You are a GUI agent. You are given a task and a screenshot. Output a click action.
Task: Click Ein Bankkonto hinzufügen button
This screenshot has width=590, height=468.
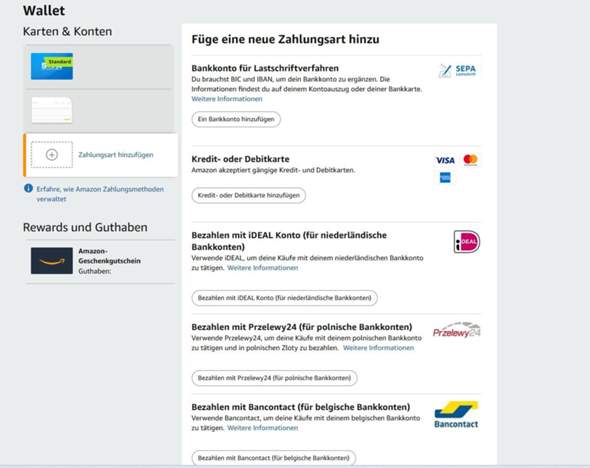pos(236,119)
